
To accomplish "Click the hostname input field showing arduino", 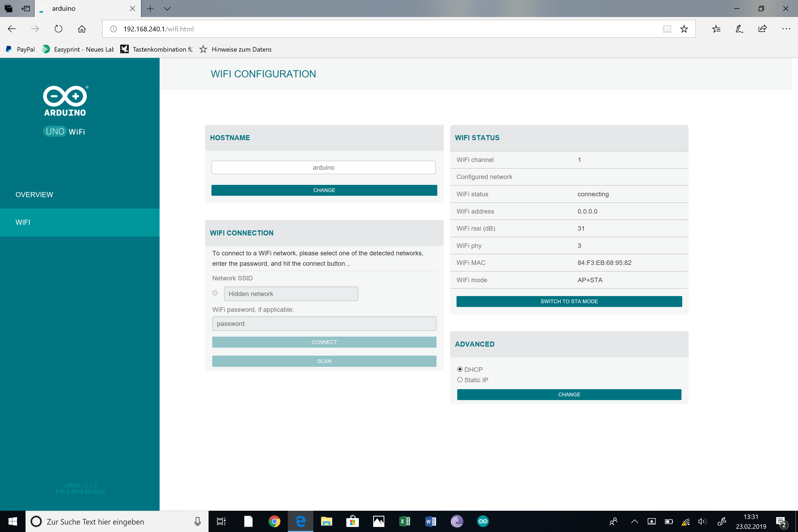I will [323, 167].
